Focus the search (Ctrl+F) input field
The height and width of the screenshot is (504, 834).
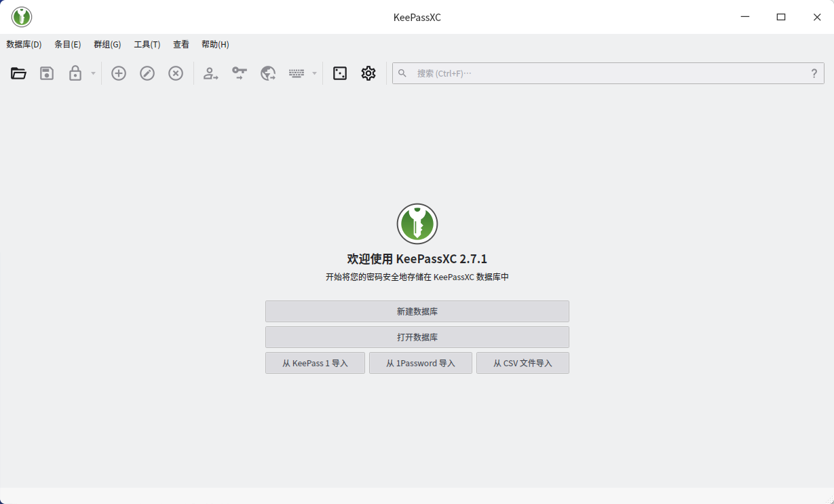point(608,73)
